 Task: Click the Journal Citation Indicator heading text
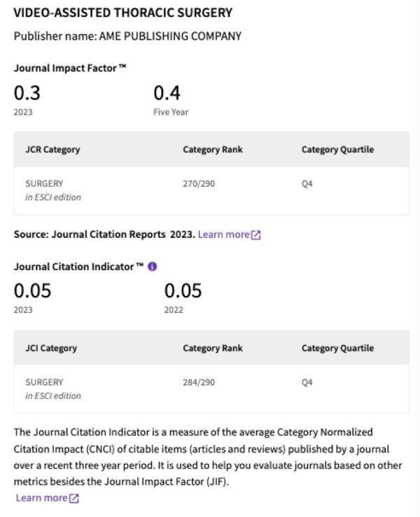click(x=78, y=267)
